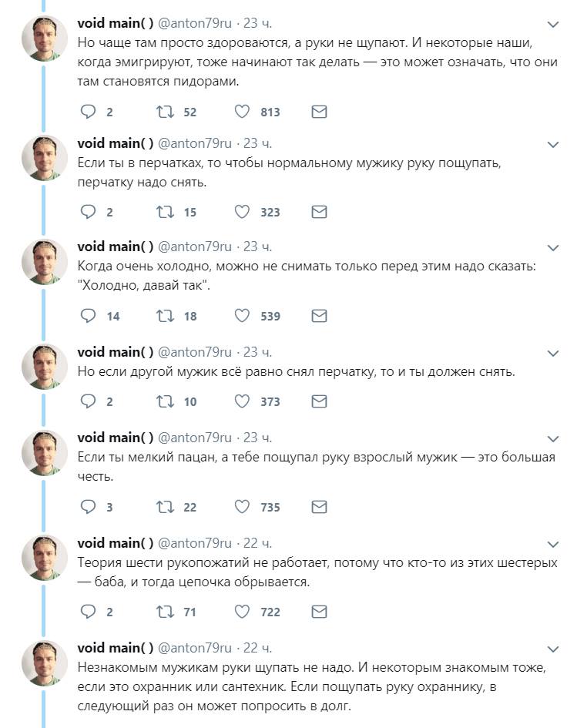Image resolution: width=587 pixels, height=728 pixels.
Task: Expand options on the last tweet about охранник
Action: 552,649
